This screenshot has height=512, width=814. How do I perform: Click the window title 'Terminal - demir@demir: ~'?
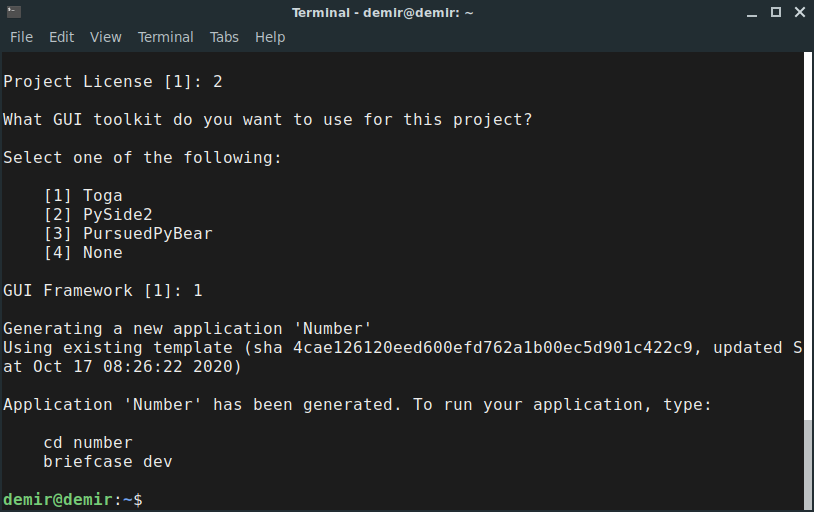pyautogui.click(x=383, y=12)
